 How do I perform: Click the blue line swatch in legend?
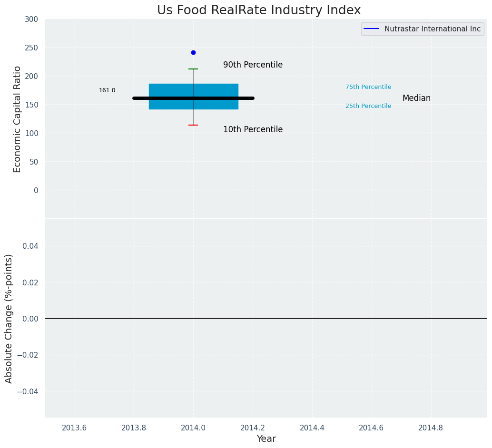(372, 29)
